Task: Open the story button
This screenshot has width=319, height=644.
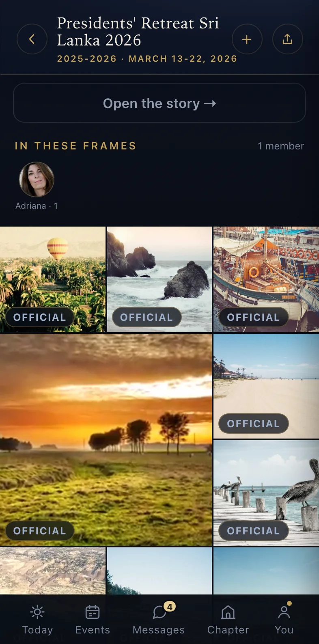Action: [159, 103]
